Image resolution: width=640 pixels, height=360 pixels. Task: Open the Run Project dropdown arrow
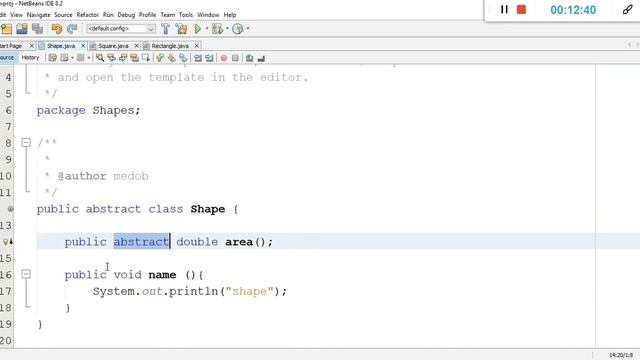[x=207, y=29]
